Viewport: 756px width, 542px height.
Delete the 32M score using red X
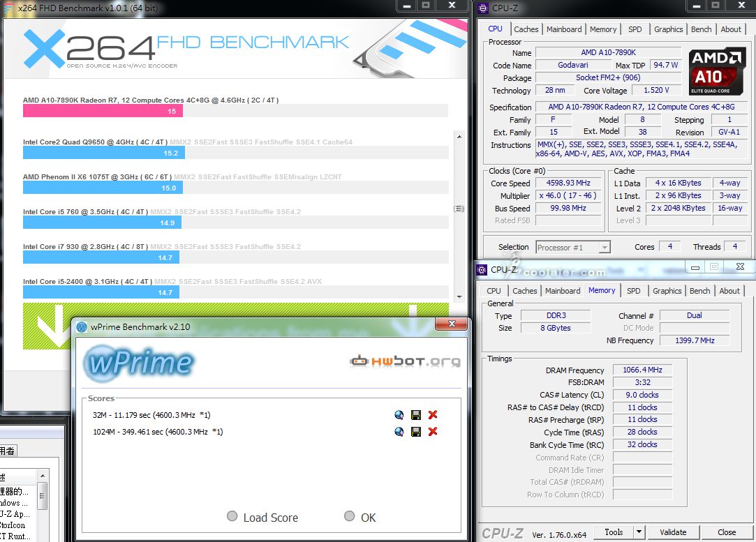(433, 415)
